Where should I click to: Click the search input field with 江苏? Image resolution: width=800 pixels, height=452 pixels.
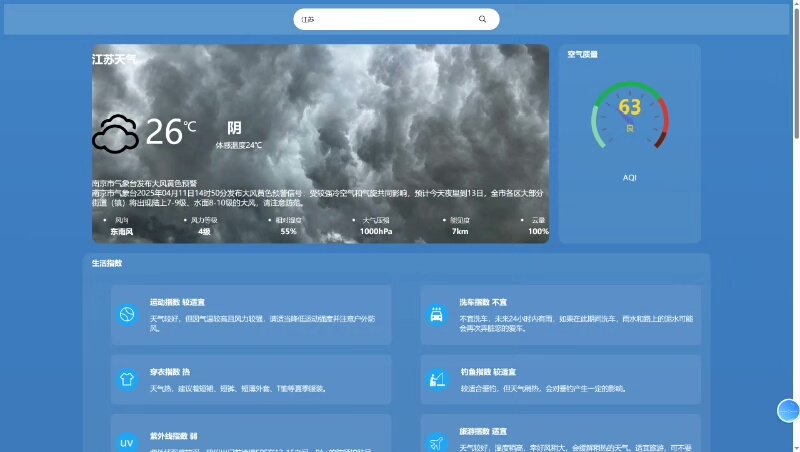pyautogui.click(x=385, y=19)
